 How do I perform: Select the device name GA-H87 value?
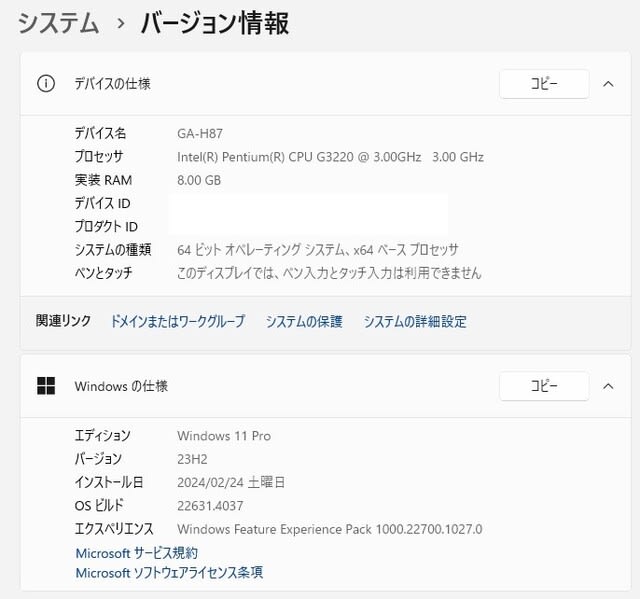200,133
